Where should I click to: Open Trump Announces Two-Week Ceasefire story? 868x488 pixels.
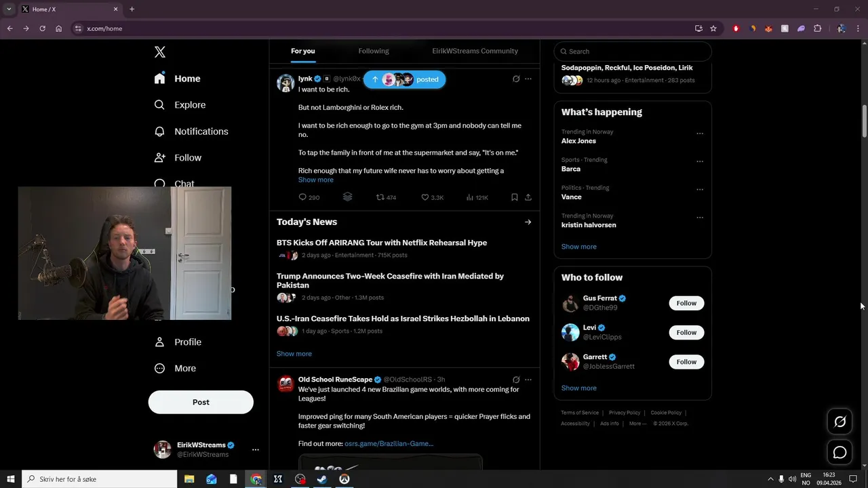[390, 281]
